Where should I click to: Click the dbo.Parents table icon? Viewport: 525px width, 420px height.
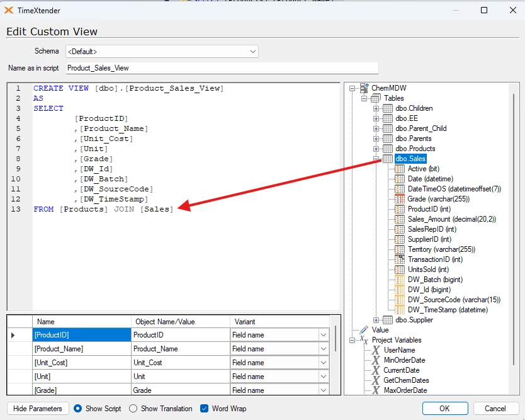(388, 139)
